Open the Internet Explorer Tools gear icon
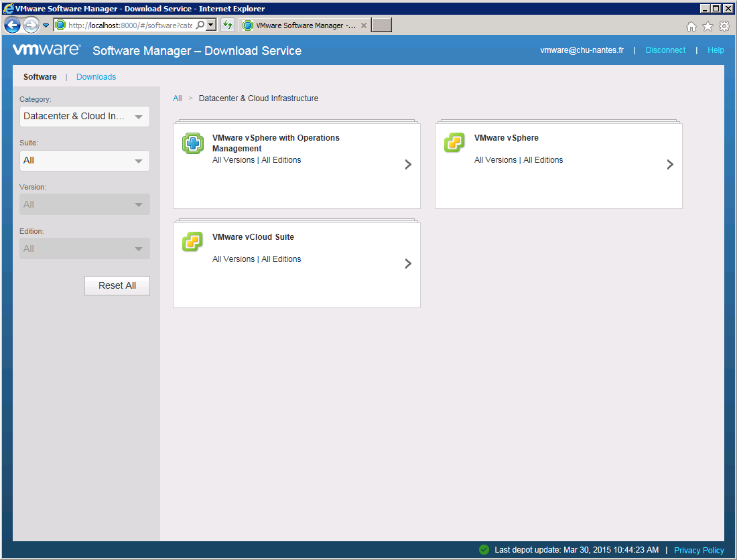The height and width of the screenshot is (560, 737). point(724,26)
